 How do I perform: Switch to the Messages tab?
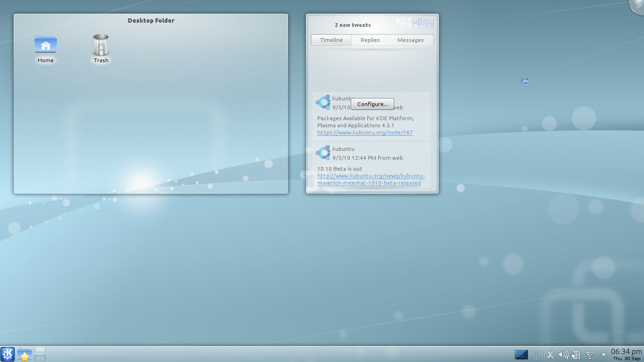tap(410, 40)
